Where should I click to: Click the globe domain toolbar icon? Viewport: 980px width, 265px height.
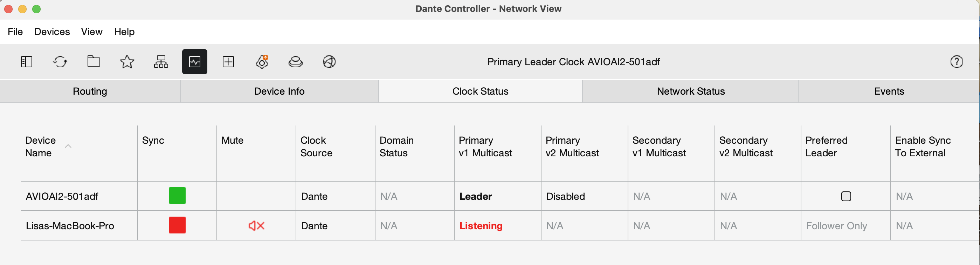(329, 62)
